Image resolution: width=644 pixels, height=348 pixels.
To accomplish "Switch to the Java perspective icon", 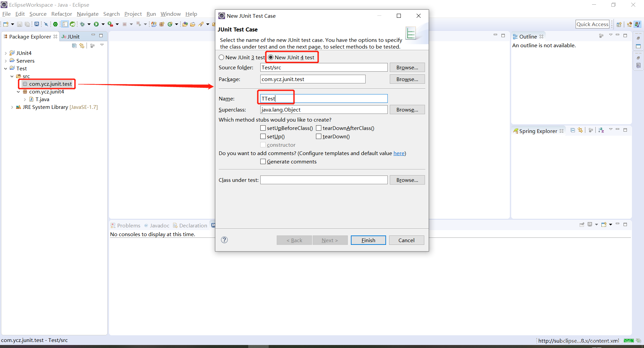I will coord(638,24).
